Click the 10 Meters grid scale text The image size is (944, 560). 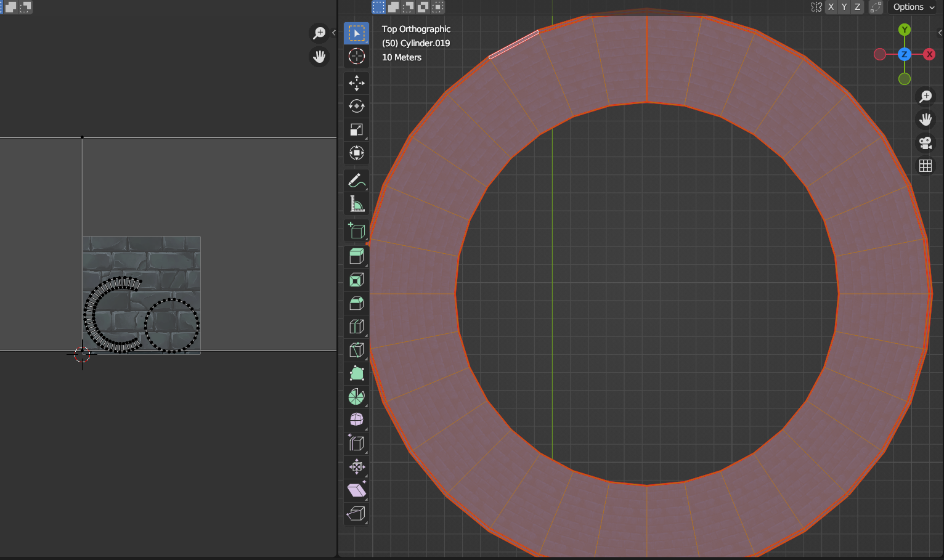click(x=402, y=57)
